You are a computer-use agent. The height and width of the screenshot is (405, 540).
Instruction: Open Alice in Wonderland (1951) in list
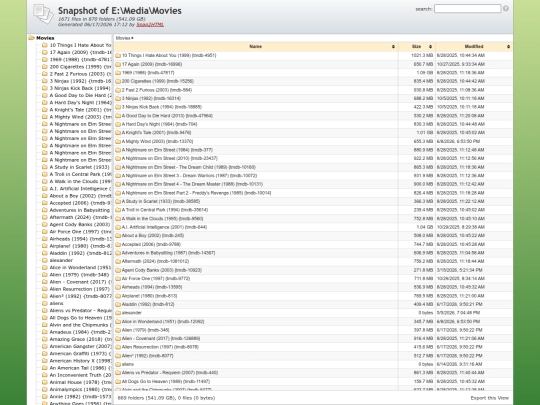click(x=163, y=321)
